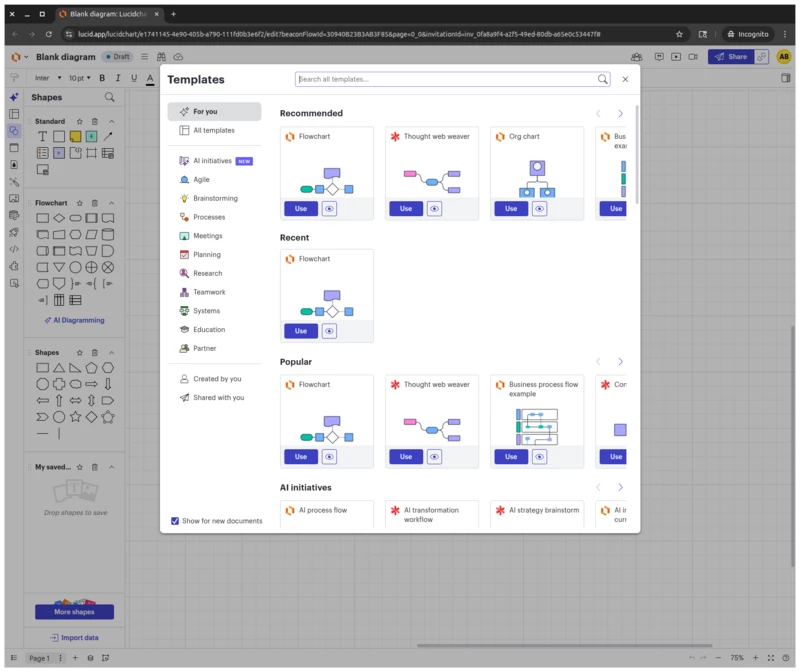Collapse the Shapes library section
Viewport: 800px width, 672px height.
(111, 353)
